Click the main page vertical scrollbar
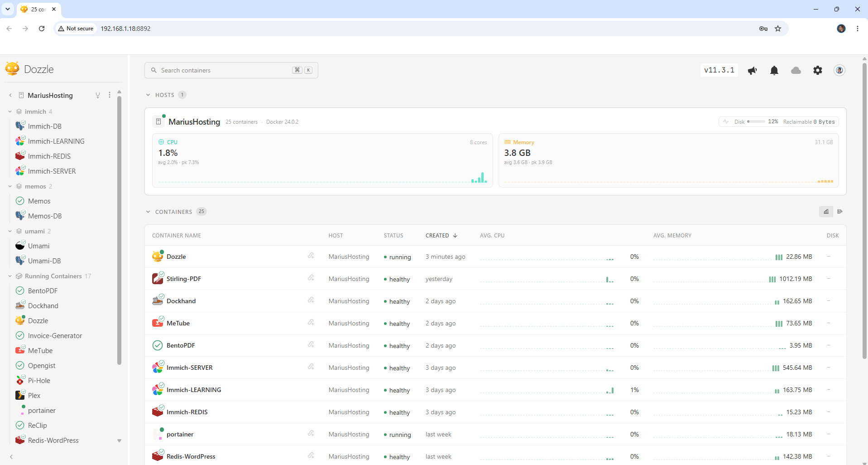 pos(864,211)
